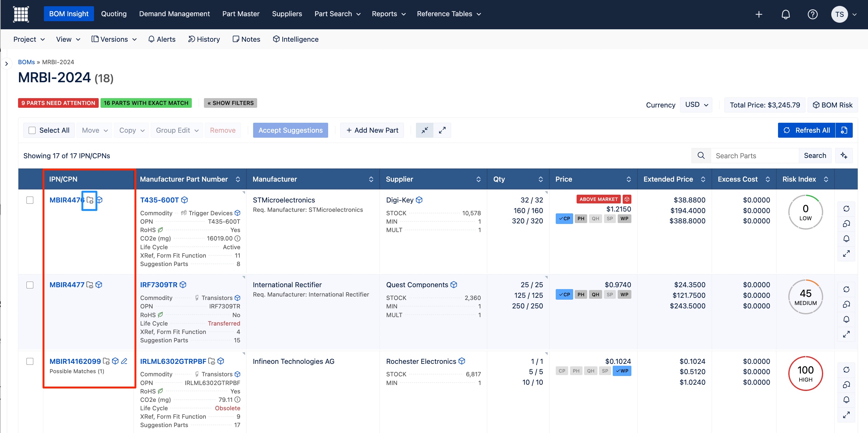Click the Rochester Electronics cube icon

[462, 361]
